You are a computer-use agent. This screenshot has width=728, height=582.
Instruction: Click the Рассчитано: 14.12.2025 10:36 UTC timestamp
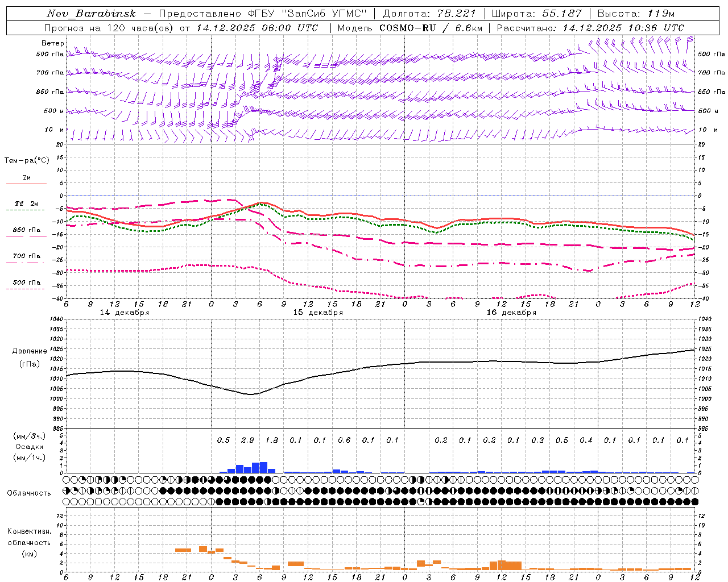pyautogui.click(x=590, y=28)
